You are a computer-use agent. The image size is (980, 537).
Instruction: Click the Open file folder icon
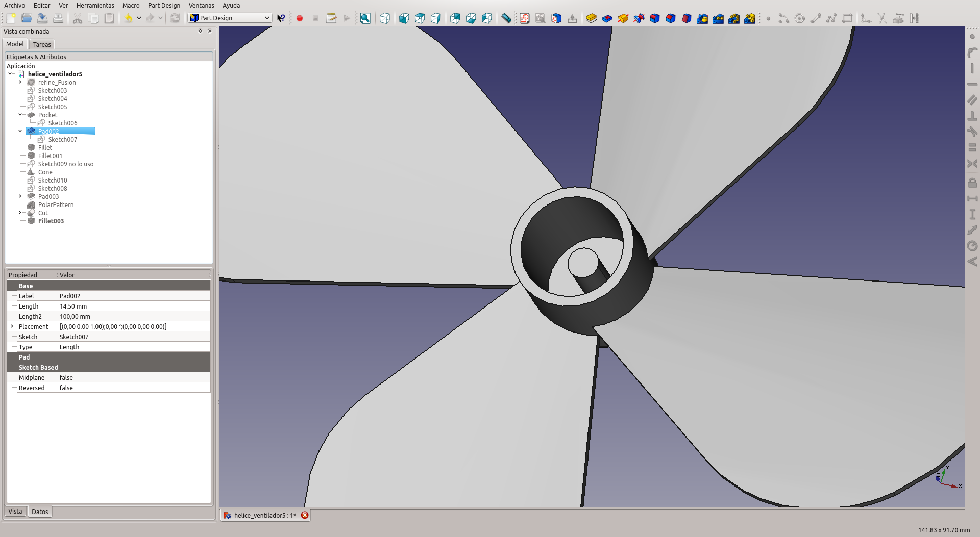(x=27, y=18)
